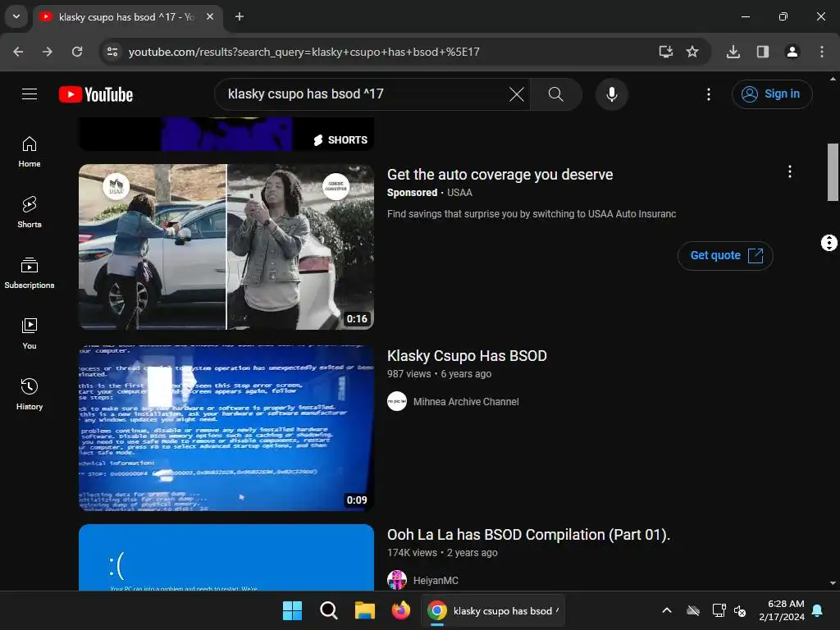Open the SHORTS video thumbnail at top

226,134
